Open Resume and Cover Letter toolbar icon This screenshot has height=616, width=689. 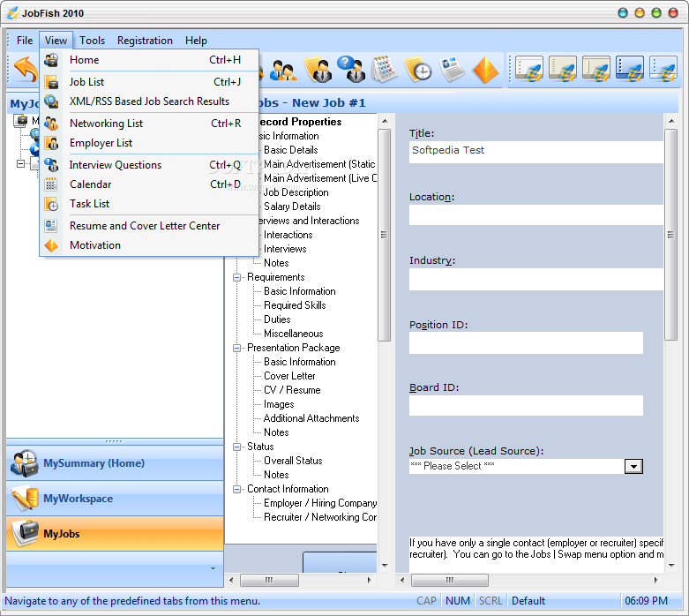(x=452, y=69)
